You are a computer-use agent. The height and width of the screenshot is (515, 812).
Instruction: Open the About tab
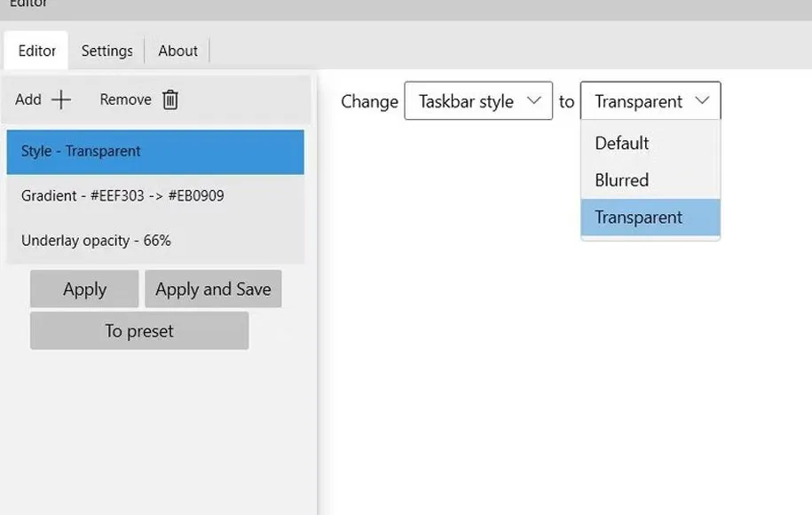tap(177, 51)
